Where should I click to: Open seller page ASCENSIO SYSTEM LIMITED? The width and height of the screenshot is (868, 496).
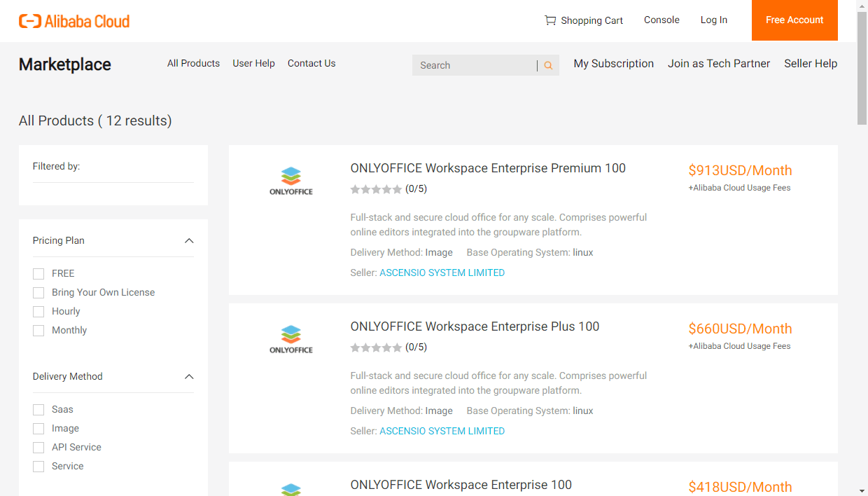tap(442, 273)
